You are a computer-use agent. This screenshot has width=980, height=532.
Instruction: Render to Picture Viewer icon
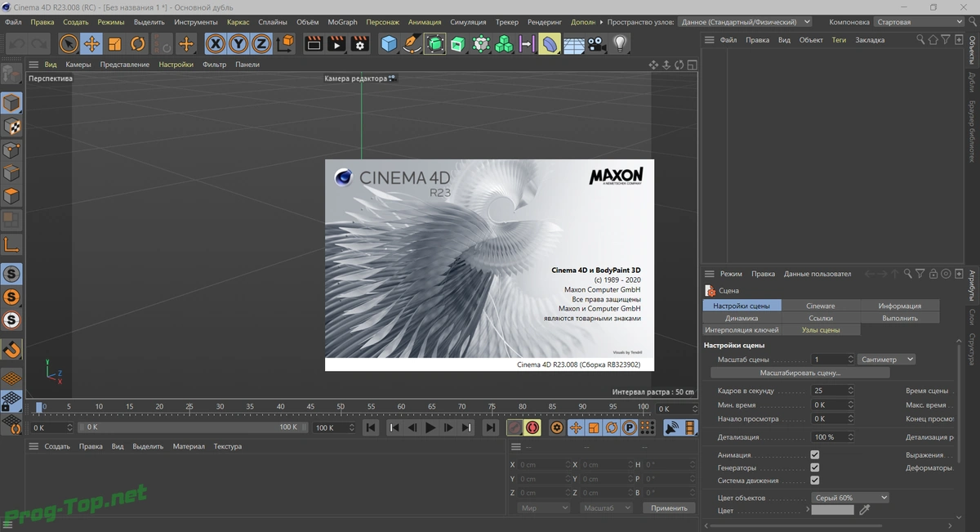coord(337,43)
